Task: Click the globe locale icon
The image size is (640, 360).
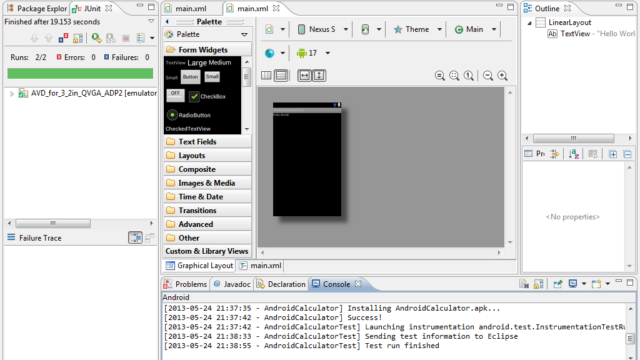Action: [269, 53]
